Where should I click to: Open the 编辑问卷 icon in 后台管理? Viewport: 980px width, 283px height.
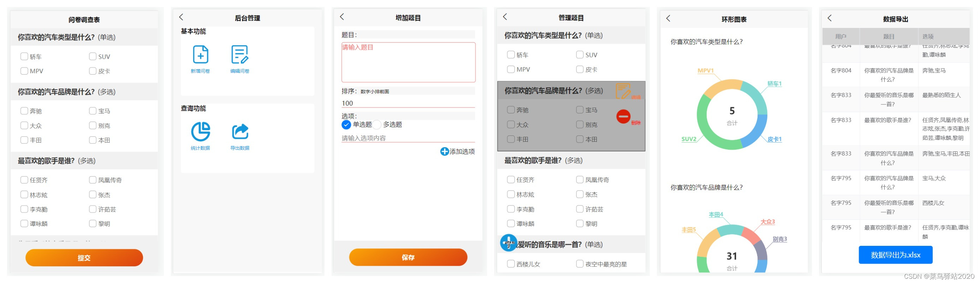point(240,54)
